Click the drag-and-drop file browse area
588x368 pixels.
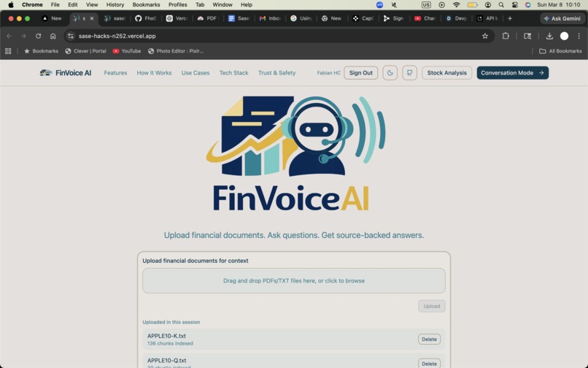coord(293,280)
